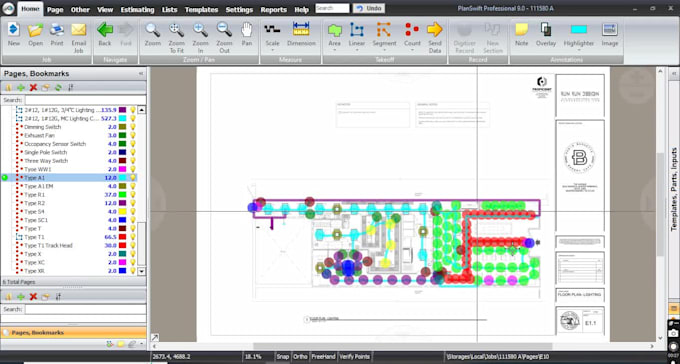Click the Email Job envelope icon
Screen dimensions: 680x364
(78, 30)
